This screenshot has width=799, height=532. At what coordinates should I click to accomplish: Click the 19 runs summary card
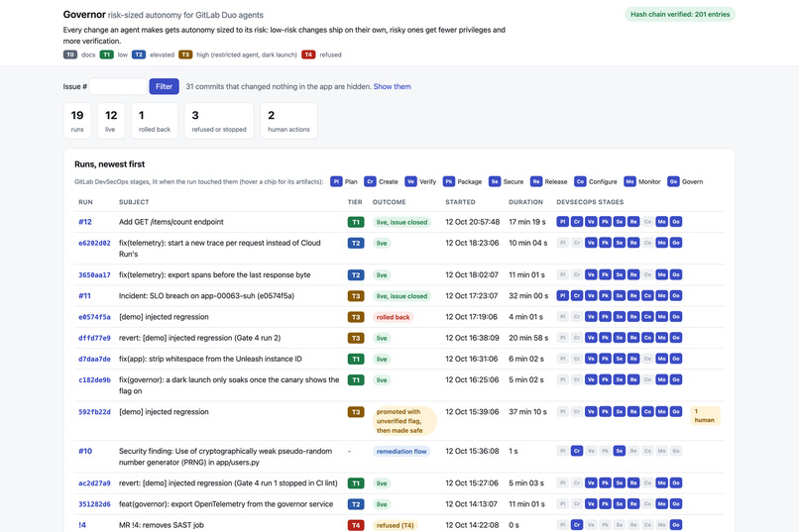coord(77,121)
